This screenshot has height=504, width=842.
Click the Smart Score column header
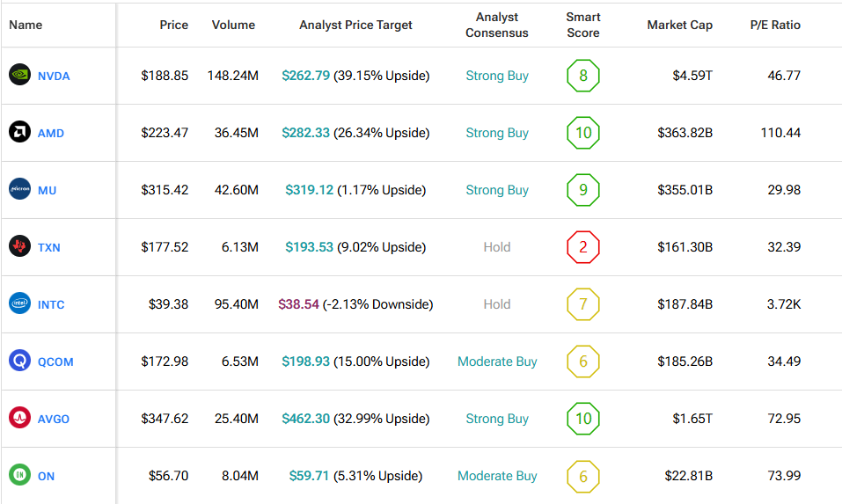coord(582,25)
